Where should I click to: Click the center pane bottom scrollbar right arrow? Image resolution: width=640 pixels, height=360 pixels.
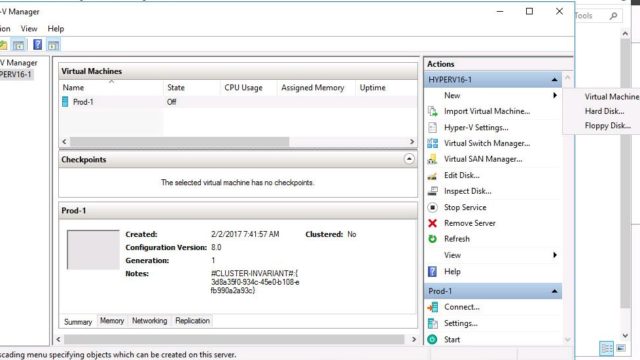tap(414, 339)
